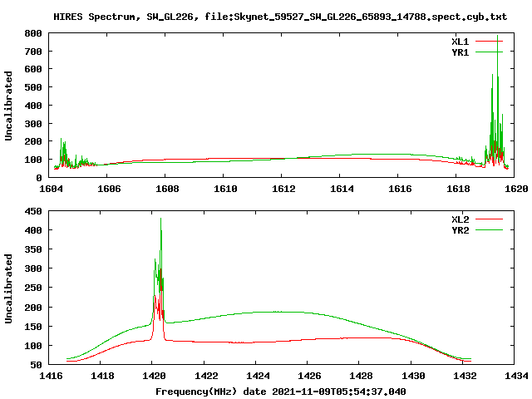
Task: Click the 350 tick label on bottom plot
Action: 33,249
